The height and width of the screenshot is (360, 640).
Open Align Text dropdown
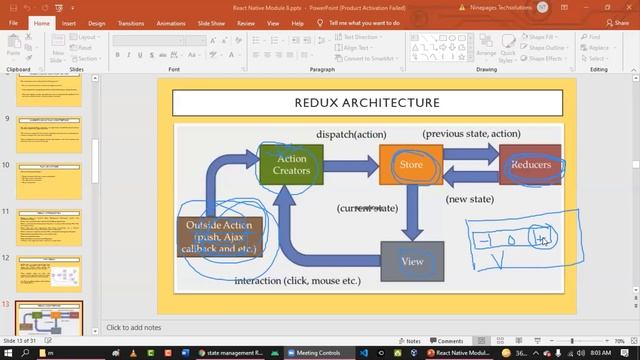(353, 48)
